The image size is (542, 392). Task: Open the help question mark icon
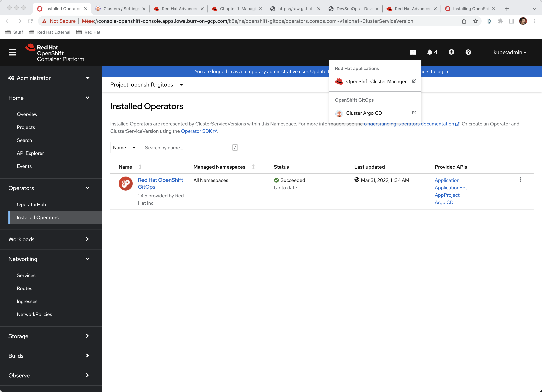point(468,52)
